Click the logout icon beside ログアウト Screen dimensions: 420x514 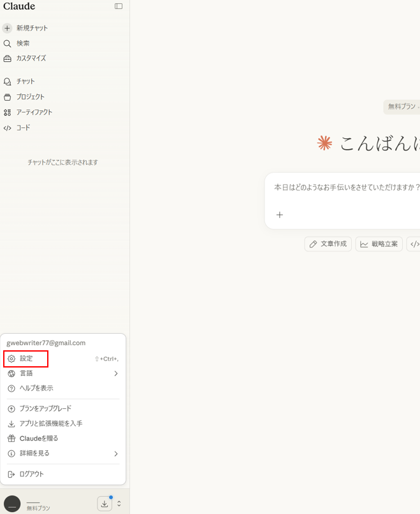(11, 475)
